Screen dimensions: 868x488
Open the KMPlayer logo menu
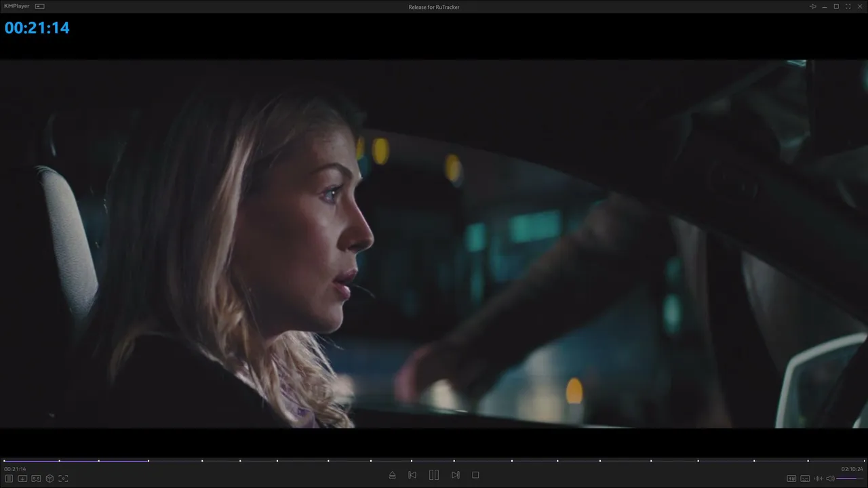(x=17, y=6)
